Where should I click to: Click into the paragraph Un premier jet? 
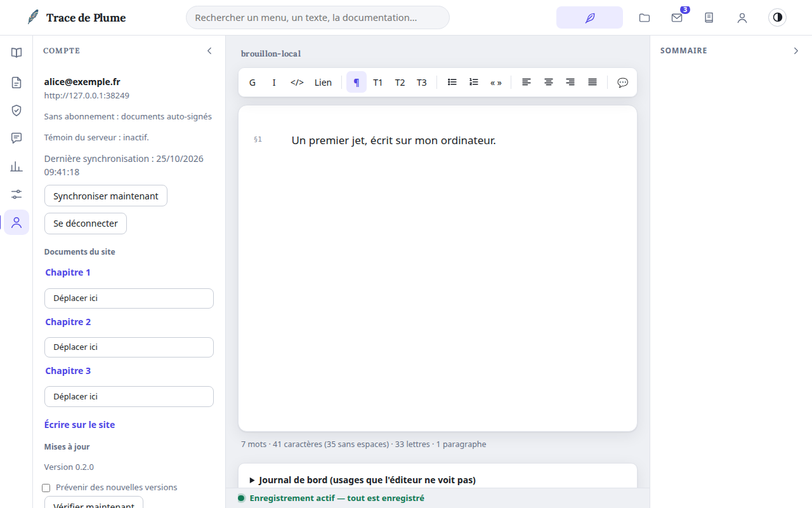(393, 140)
